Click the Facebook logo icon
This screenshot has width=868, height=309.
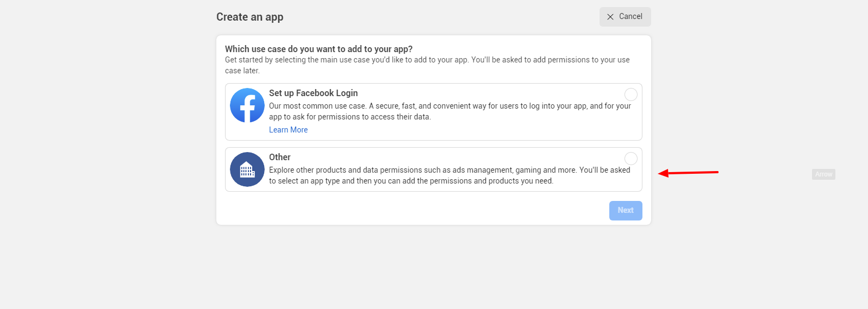pyautogui.click(x=247, y=105)
